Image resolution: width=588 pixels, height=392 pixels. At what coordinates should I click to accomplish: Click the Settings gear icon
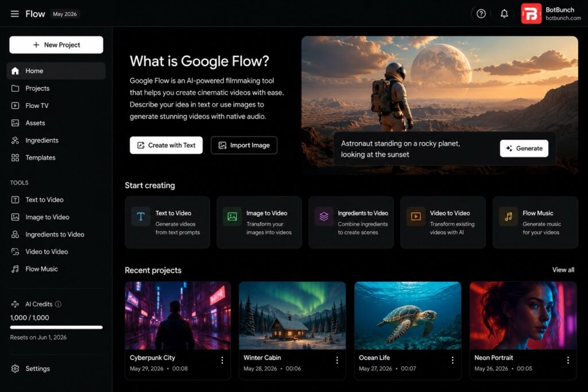pyautogui.click(x=15, y=368)
